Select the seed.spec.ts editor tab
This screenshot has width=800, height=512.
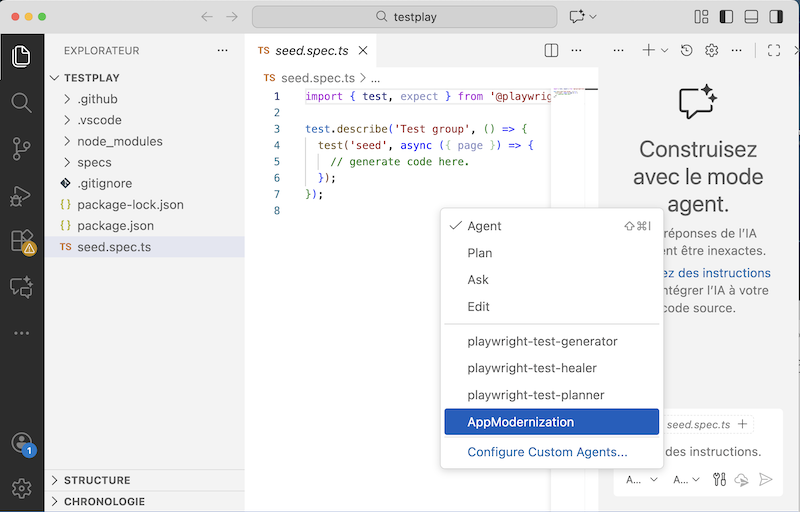tap(311, 50)
